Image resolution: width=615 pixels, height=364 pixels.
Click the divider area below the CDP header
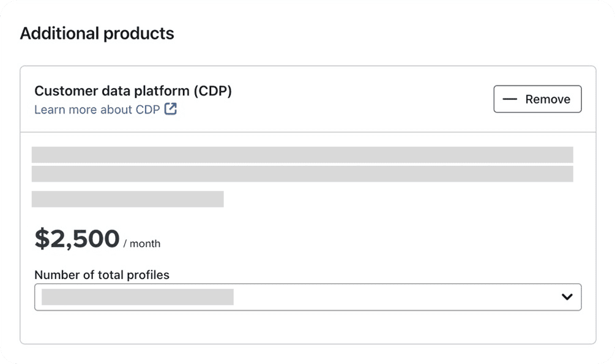[308, 129]
